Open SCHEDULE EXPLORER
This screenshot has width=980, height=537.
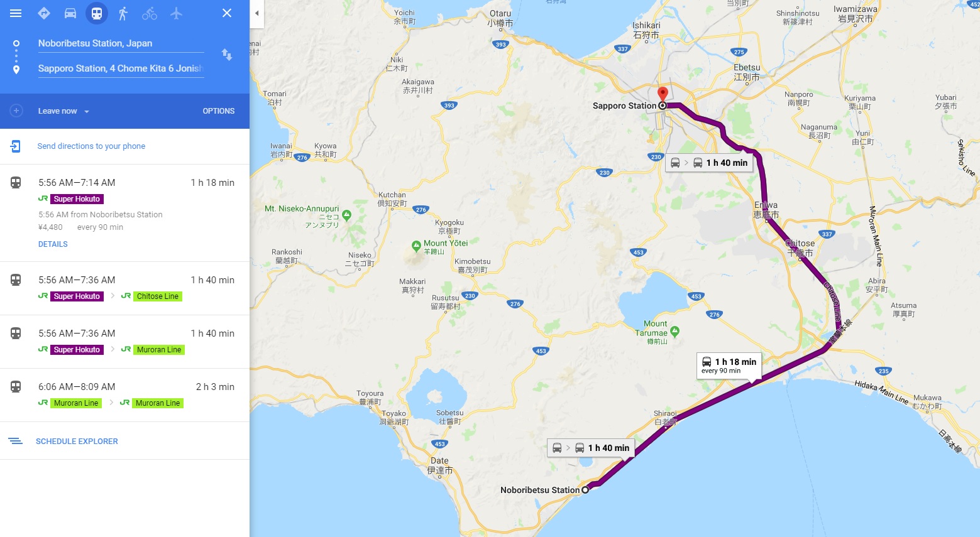(77, 442)
